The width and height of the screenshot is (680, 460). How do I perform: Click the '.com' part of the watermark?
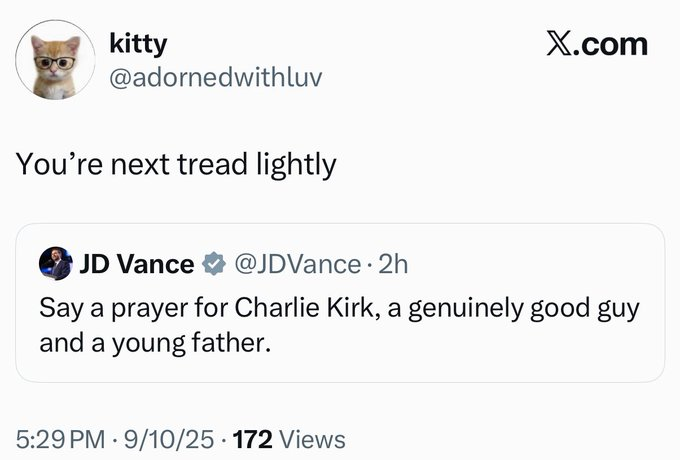611,45
